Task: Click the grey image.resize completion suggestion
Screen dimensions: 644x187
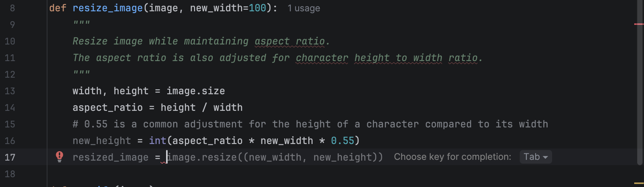Action: (275, 157)
